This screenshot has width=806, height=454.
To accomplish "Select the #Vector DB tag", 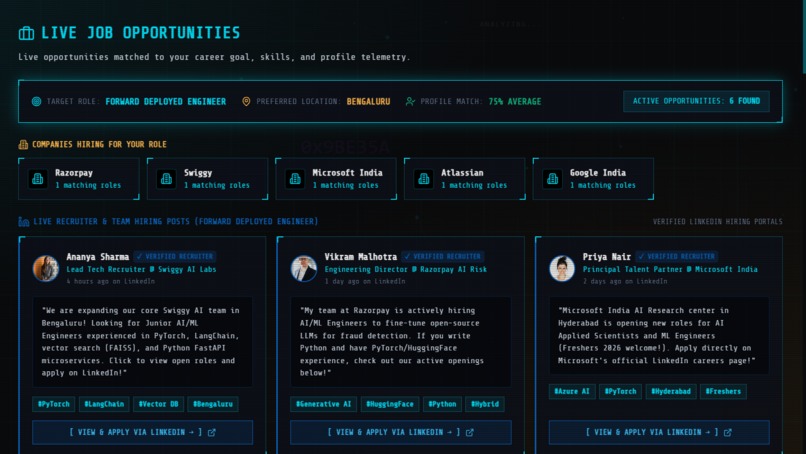I will click(158, 404).
